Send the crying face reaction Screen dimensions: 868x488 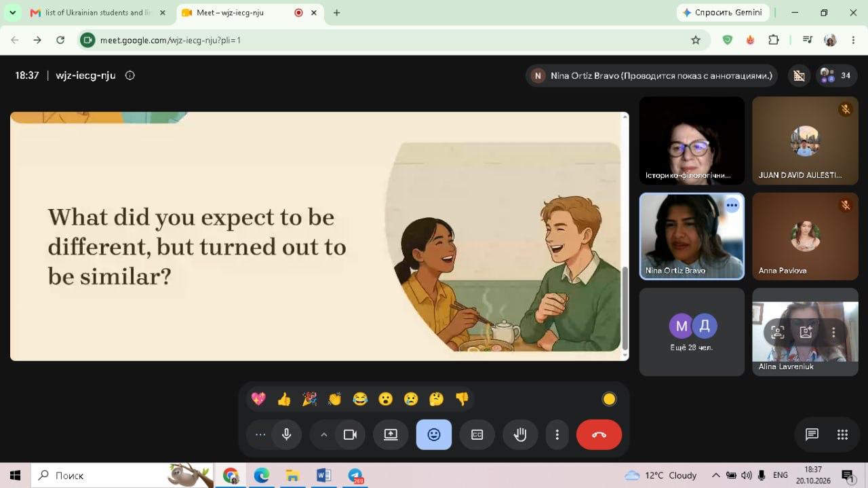coord(411,399)
